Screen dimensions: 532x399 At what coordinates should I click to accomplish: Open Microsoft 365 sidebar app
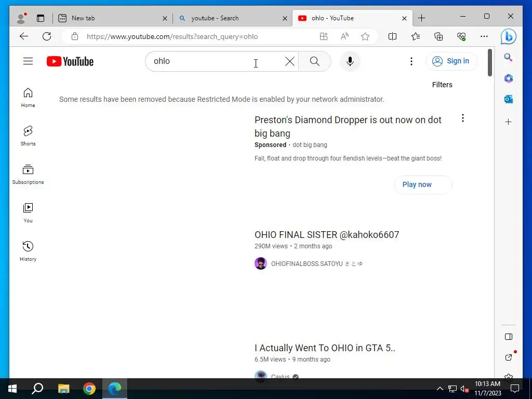[508, 78]
